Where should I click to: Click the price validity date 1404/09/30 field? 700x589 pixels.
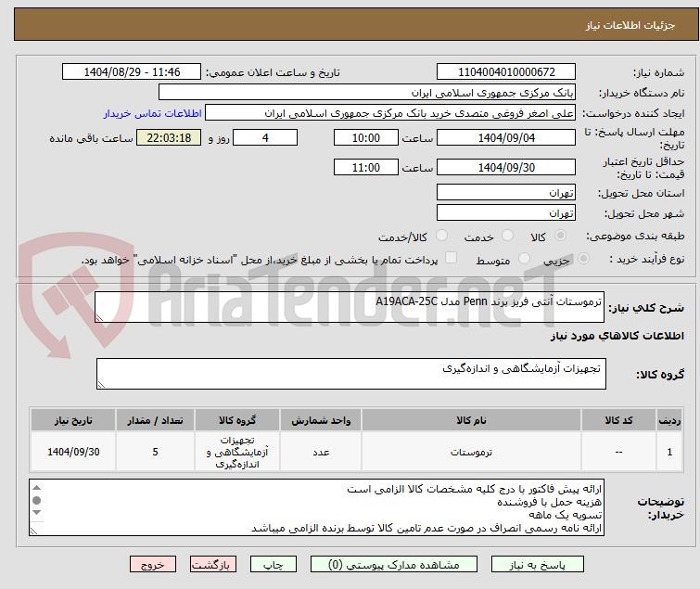coord(506,168)
